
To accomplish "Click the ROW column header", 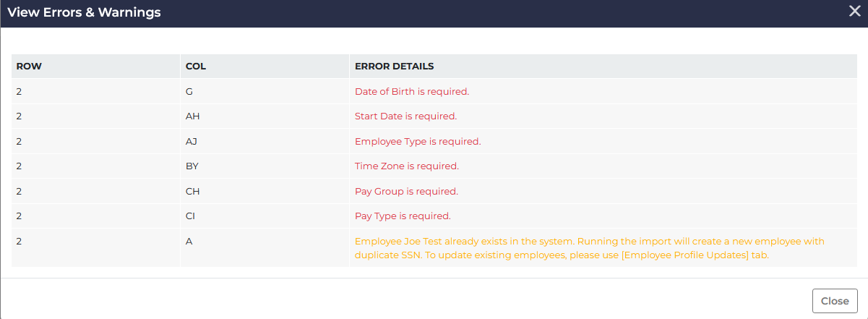I will click(29, 67).
